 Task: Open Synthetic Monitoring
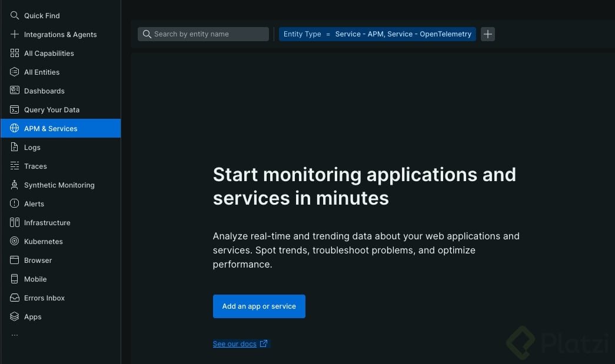tap(61, 185)
